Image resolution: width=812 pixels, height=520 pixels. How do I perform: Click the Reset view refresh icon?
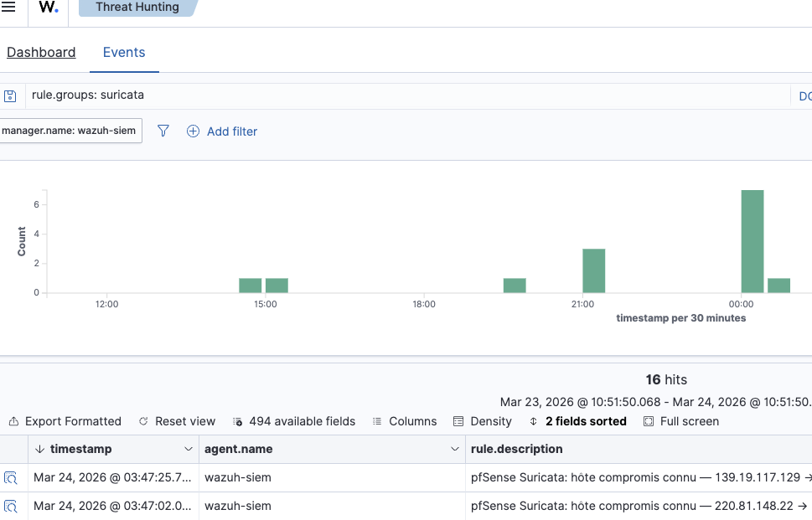pyautogui.click(x=143, y=422)
